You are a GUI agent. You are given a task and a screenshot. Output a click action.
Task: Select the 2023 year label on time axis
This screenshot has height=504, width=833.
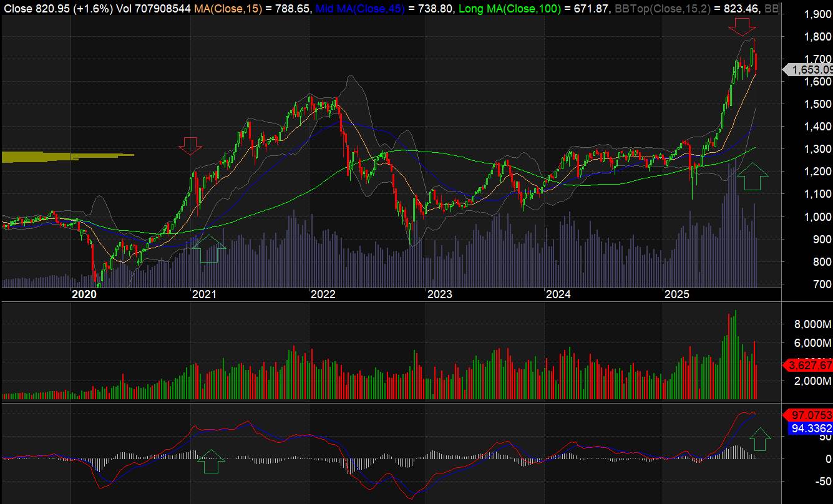439,294
